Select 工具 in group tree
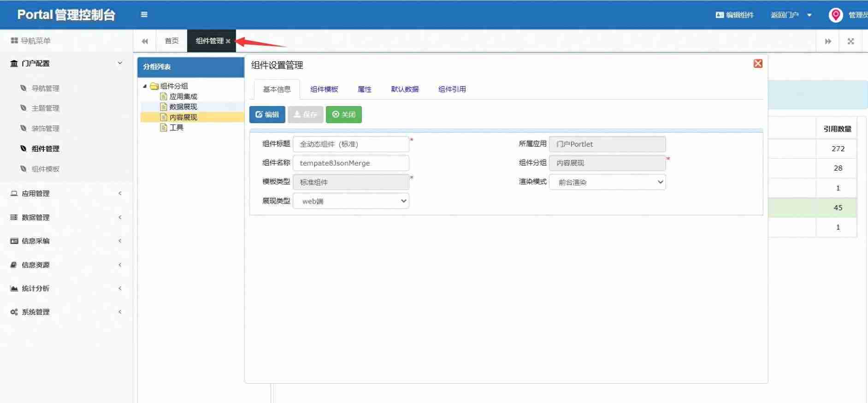Screen dimensions: 868x403 coord(176,127)
